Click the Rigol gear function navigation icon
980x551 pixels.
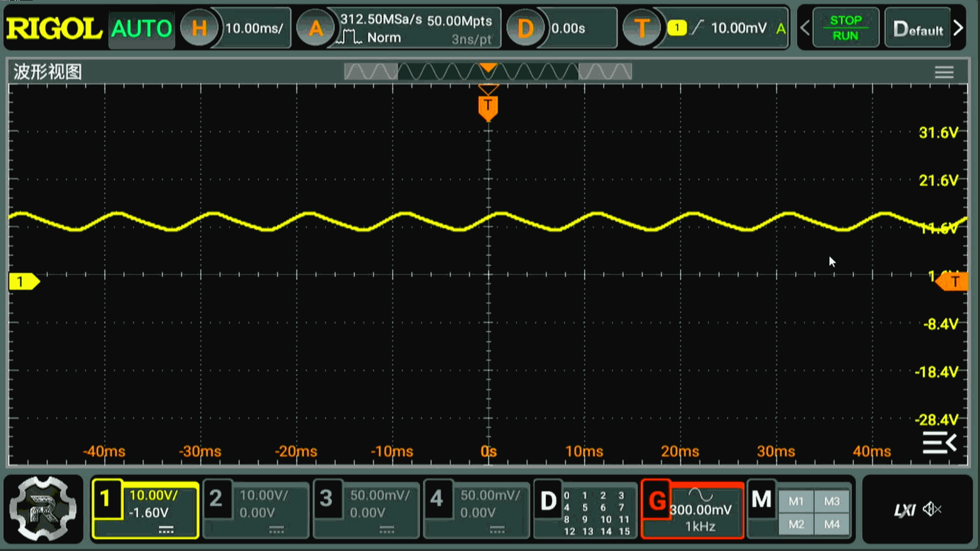click(x=43, y=509)
